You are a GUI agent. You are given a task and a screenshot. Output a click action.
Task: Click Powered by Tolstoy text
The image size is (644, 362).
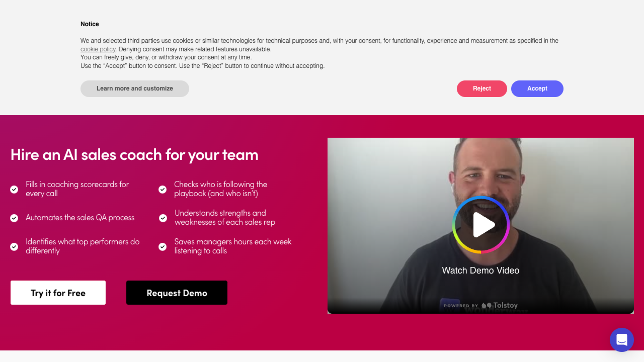tap(480, 305)
